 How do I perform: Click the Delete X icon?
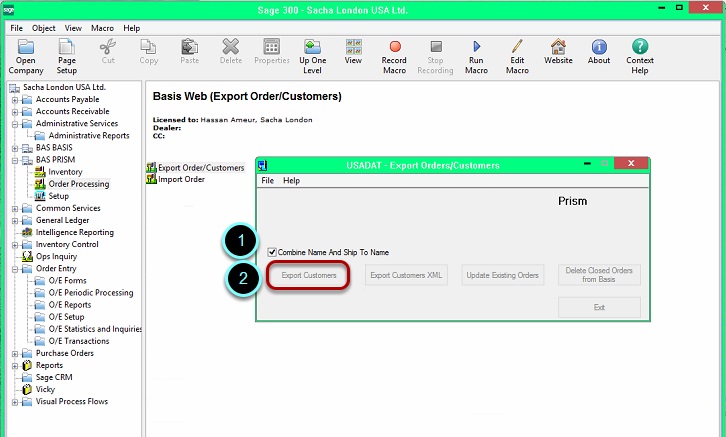pos(231,47)
